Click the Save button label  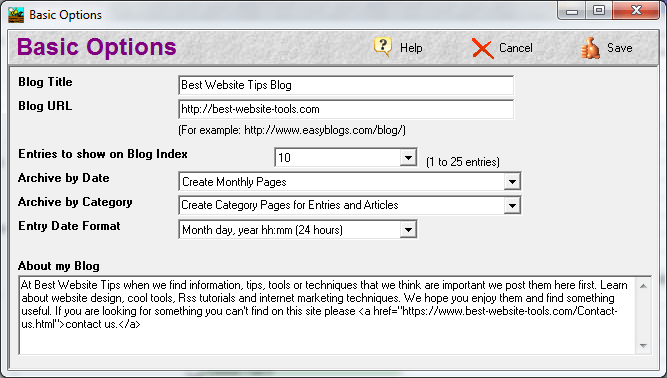click(619, 48)
